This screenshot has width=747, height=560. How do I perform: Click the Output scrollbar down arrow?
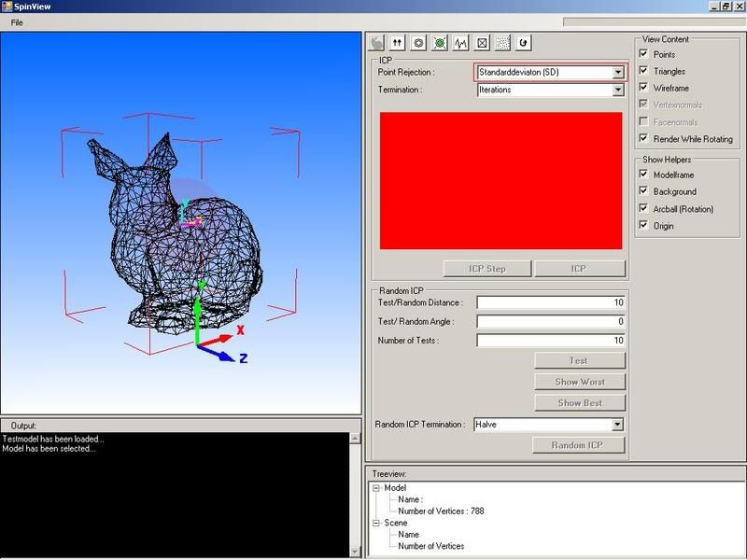(355, 552)
